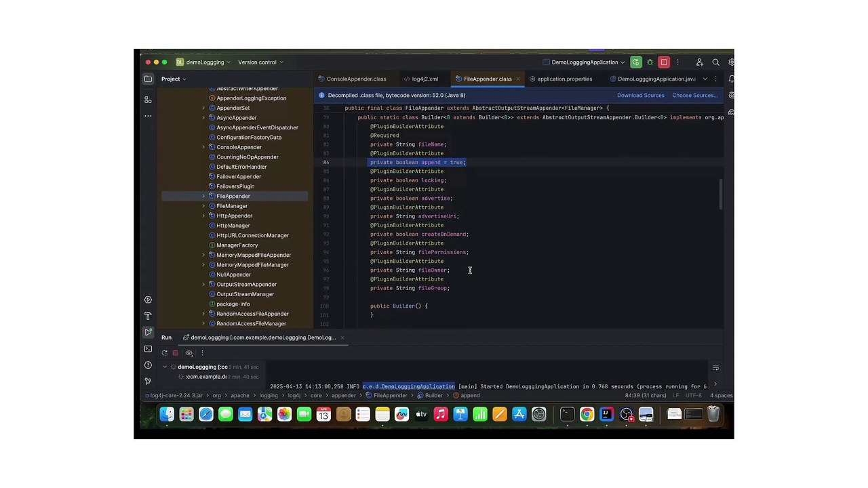Switch to application.properties tab
Image resolution: width=868 pixels, height=488 pixels.
click(x=560, y=79)
